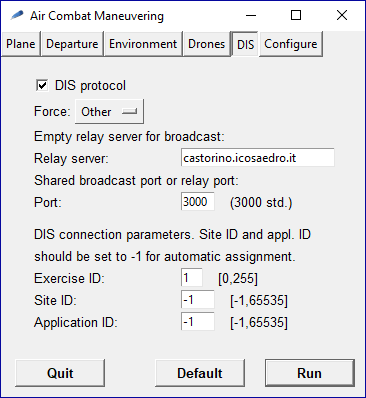Screen dimensions: 366x398
Task: Reset settings with the Default button
Action: 200,373
